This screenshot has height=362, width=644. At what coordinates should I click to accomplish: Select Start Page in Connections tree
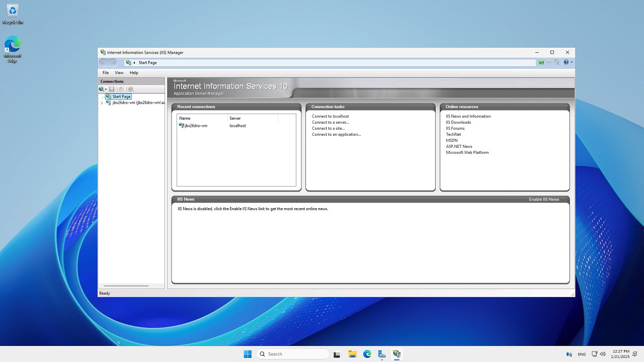[x=118, y=97]
